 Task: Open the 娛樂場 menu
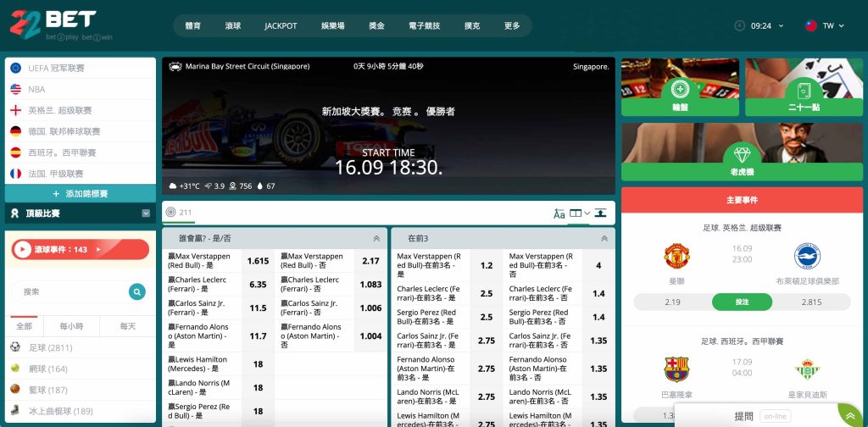(x=332, y=25)
